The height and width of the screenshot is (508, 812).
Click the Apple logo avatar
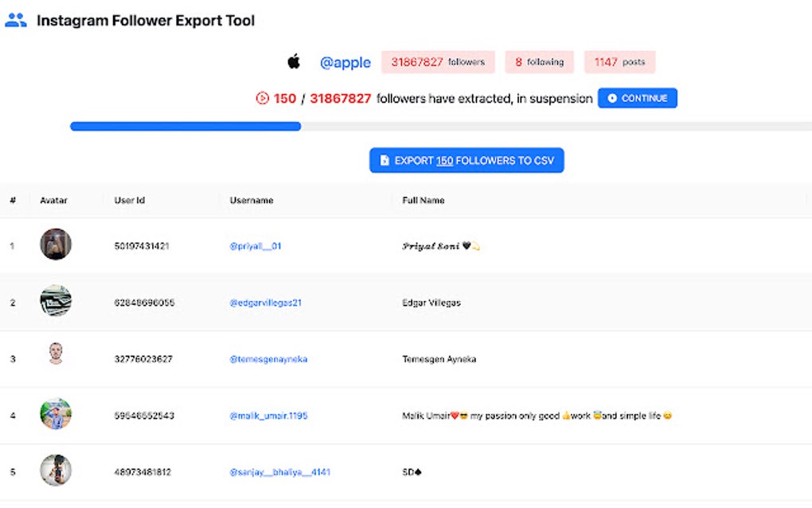pyautogui.click(x=294, y=61)
